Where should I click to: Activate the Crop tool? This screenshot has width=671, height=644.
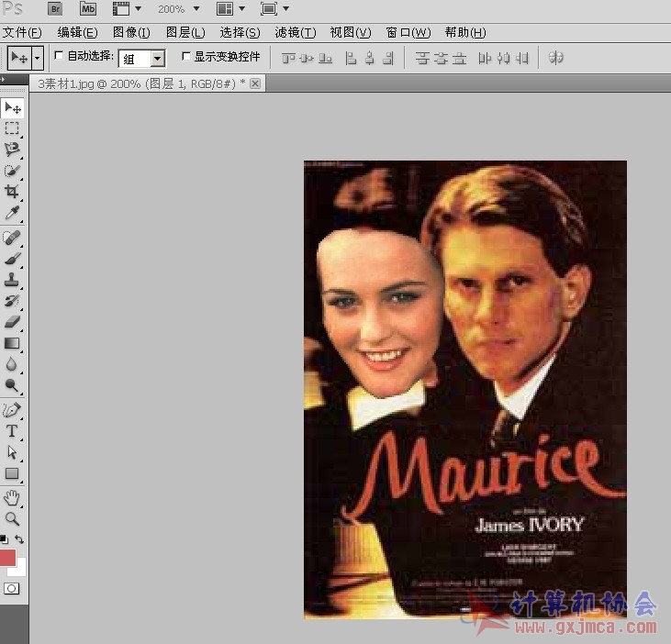point(12,191)
